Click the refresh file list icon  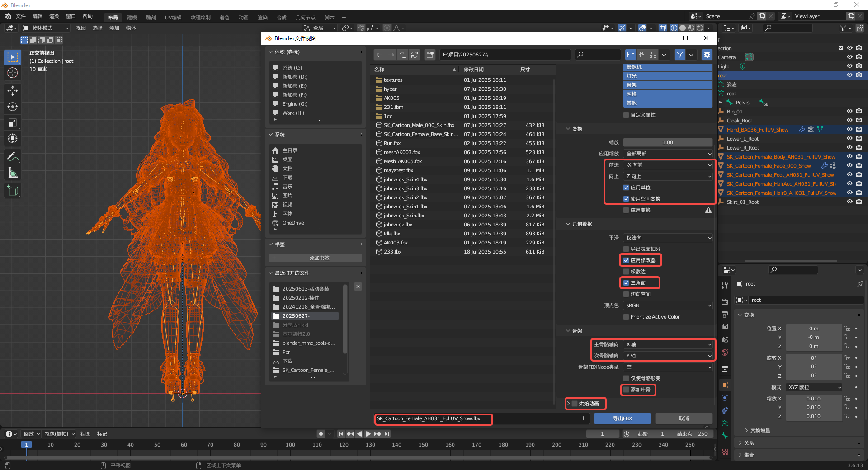click(x=415, y=55)
